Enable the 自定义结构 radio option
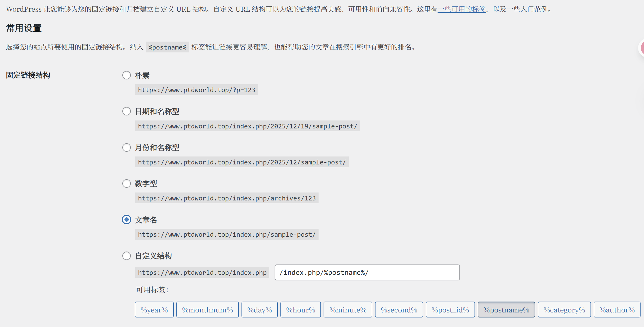 pos(127,256)
